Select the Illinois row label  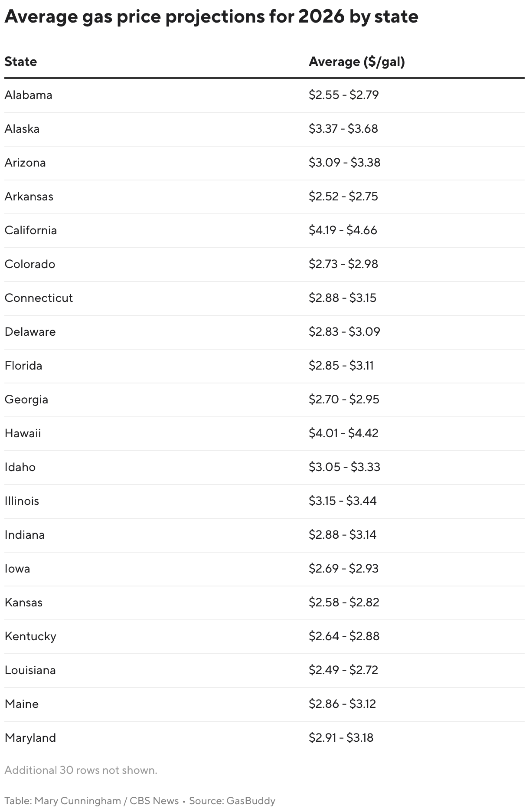[x=22, y=501]
